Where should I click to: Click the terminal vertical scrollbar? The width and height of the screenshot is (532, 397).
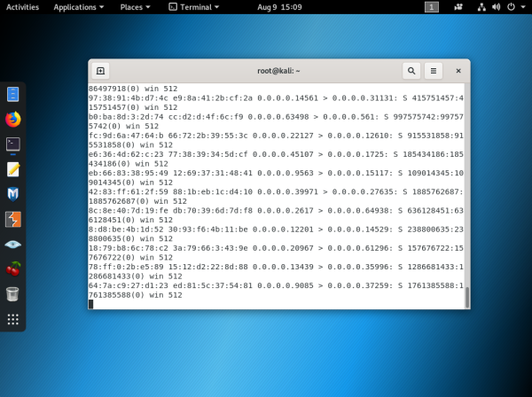466,297
